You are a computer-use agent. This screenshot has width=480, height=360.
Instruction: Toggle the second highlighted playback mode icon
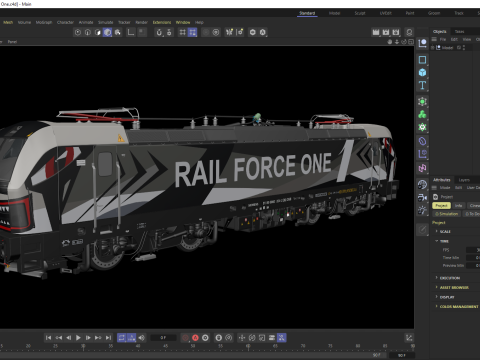(x=132, y=338)
